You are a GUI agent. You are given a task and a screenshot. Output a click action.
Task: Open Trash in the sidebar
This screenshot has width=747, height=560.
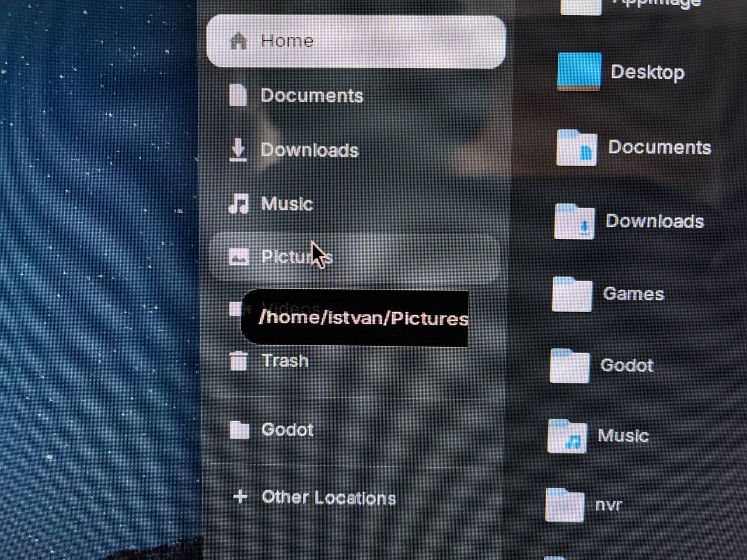[352, 361]
